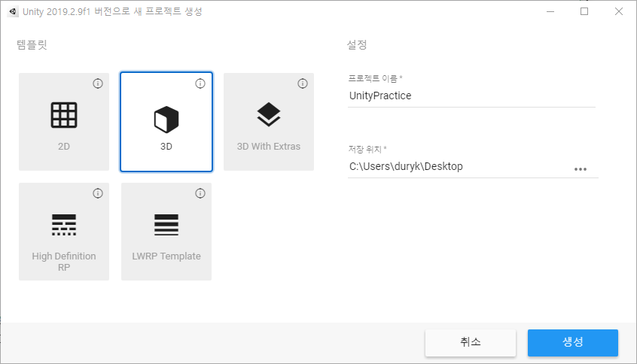Click the 저장 위치 label
Image resolution: width=637 pixels, height=364 pixels.
tap(367, 150)
